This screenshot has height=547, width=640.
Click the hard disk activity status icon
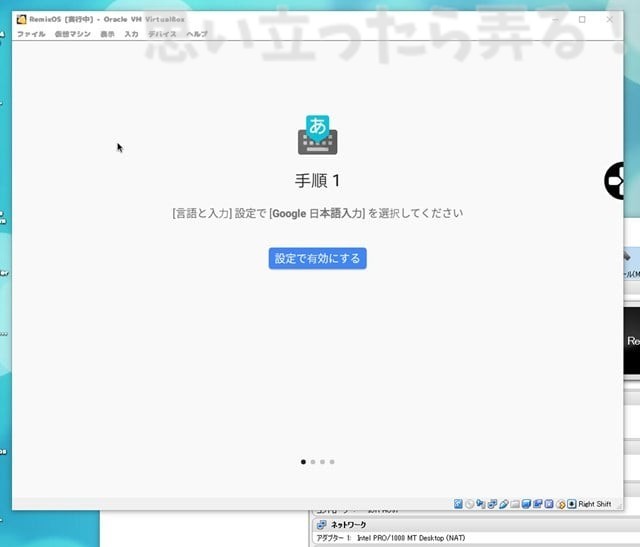[458, 504]
